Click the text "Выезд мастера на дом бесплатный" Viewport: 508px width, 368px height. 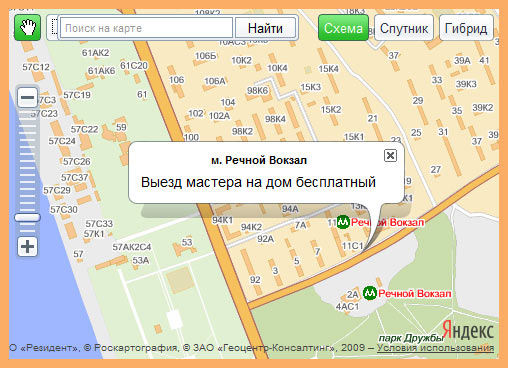pos(258,182)
